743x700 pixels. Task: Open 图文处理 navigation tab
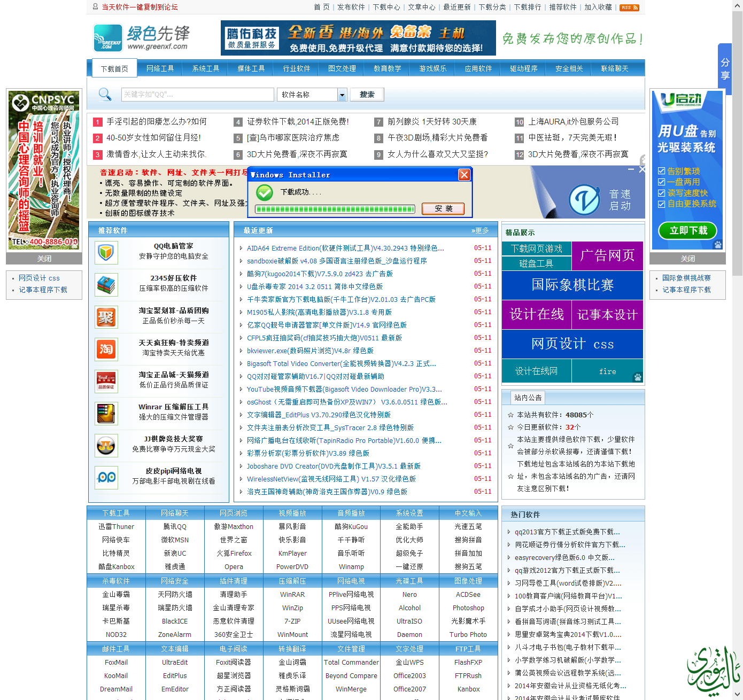pyautogui.click(x=342, y=68)
